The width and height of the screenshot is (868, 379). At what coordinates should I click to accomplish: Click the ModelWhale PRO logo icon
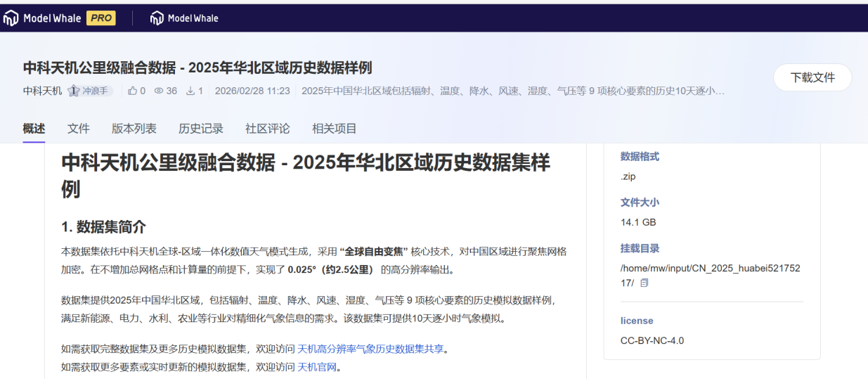tap(11, 18)
